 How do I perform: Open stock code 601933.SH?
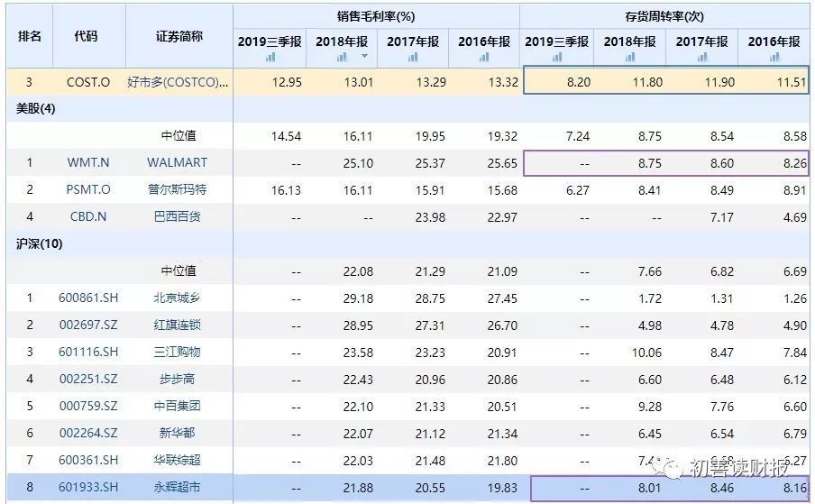[x=88, y=487]
